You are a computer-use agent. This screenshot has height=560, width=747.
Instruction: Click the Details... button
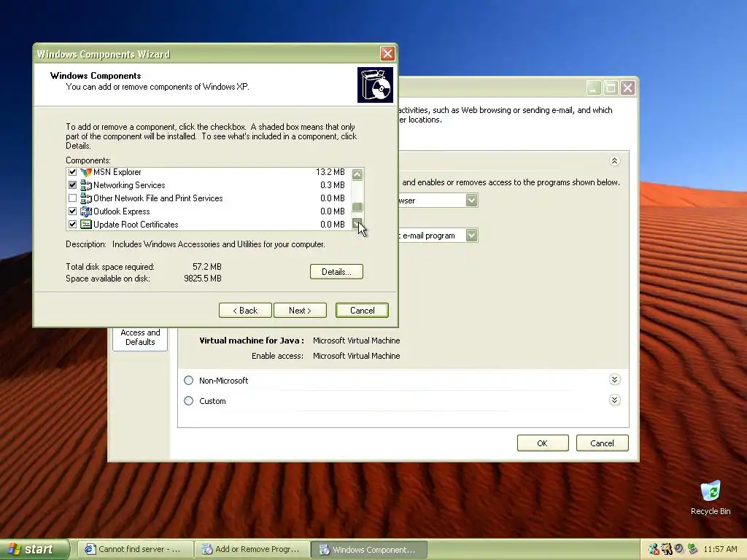point(336,272)
